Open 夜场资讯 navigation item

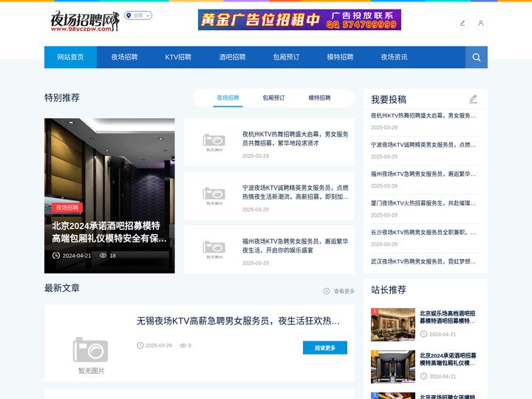(x=394, y=57)
